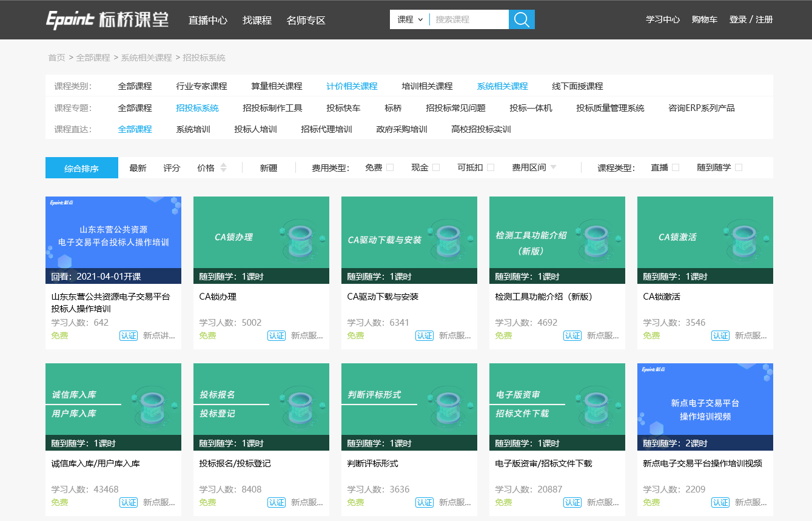Image resolution: width=812 pixels, height=521 pixels.
Task: Click 认证 badge on CA锁办理 card
Action: (x=277, y=335)
